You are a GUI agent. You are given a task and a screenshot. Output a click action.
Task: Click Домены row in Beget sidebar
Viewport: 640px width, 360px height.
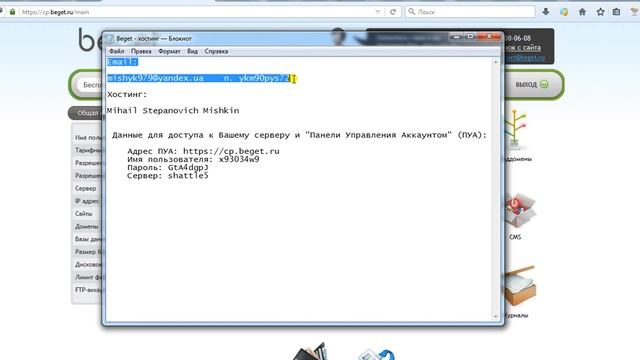[x=87, y=227]
